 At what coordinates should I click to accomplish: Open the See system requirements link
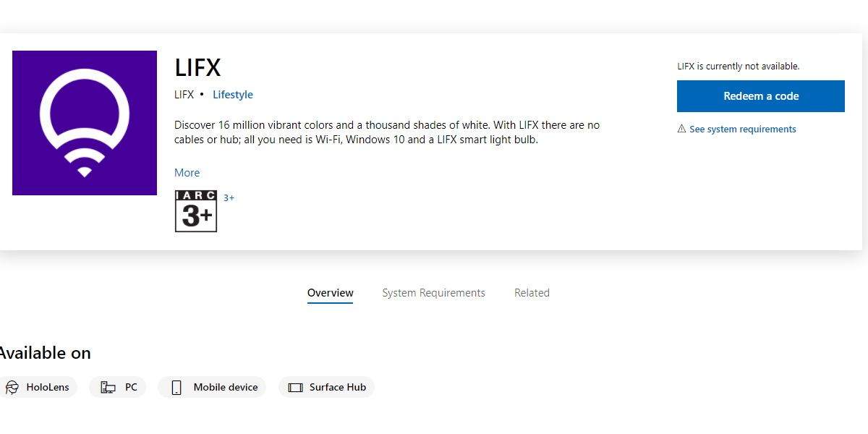(x=742, y=129)
